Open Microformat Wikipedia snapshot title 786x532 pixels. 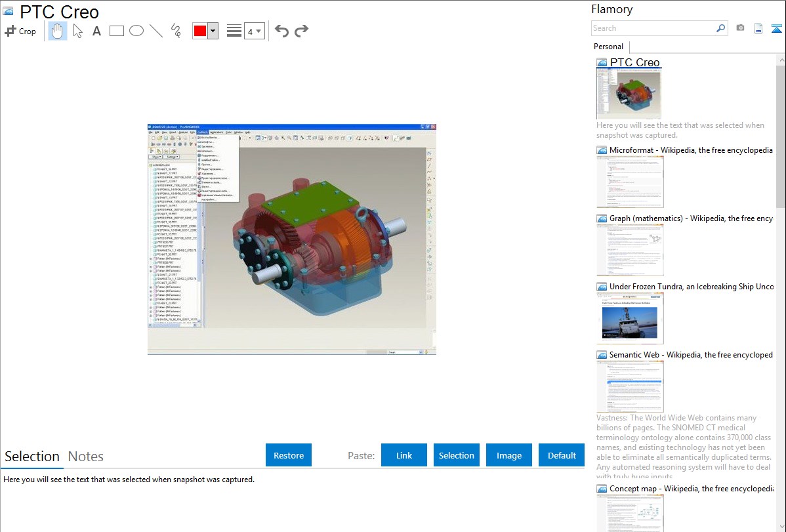[691, 150]
